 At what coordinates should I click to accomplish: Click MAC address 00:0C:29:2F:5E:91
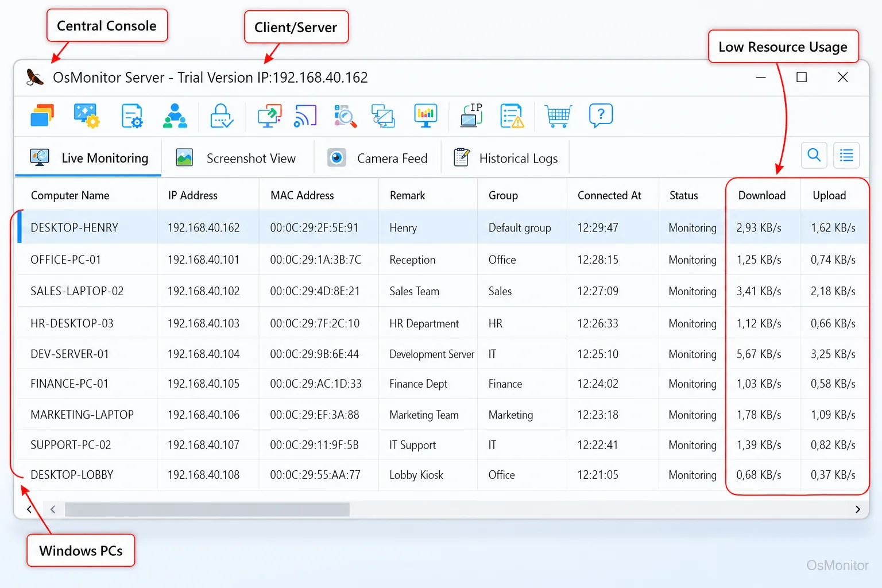pyautogui.click(x=314, y=227)
